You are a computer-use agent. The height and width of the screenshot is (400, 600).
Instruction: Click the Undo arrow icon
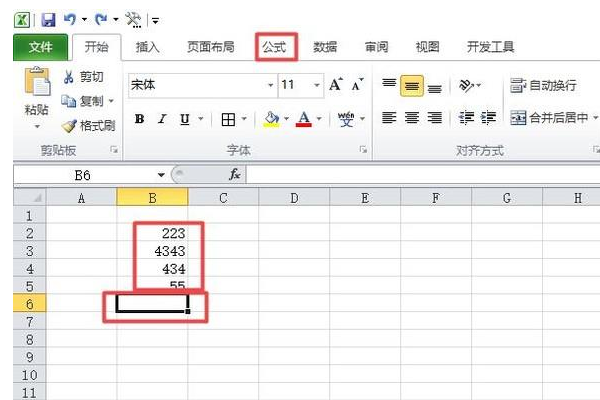[x=70, y=19]
